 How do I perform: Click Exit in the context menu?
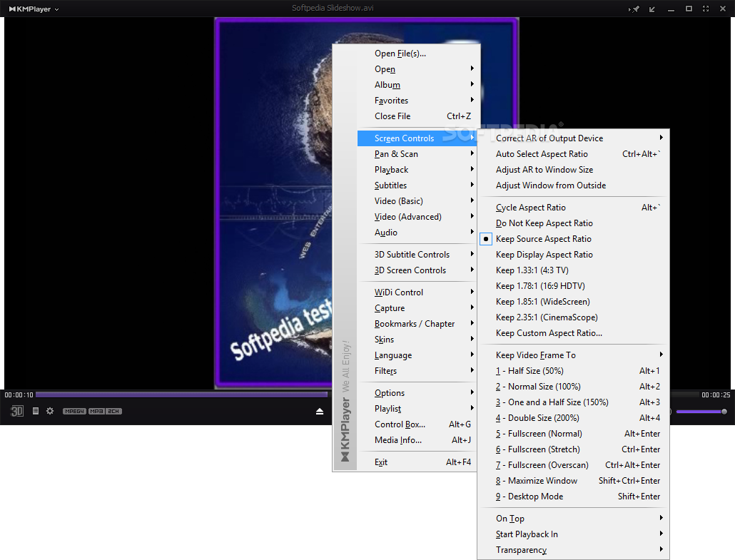pyautogui.click(x=417, y=462)
